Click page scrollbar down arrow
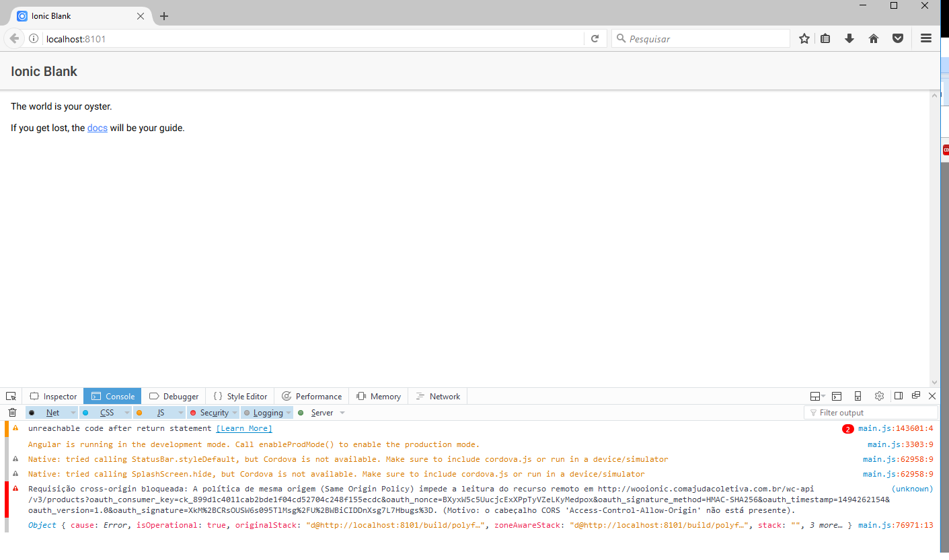949x560 pixels. (x=934, y=382)
